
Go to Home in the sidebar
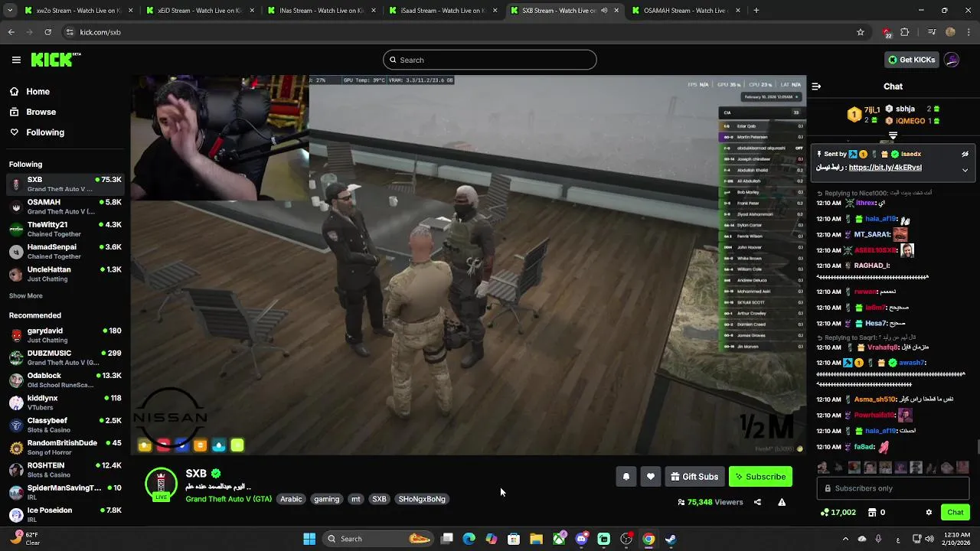[x=38, y=91]
